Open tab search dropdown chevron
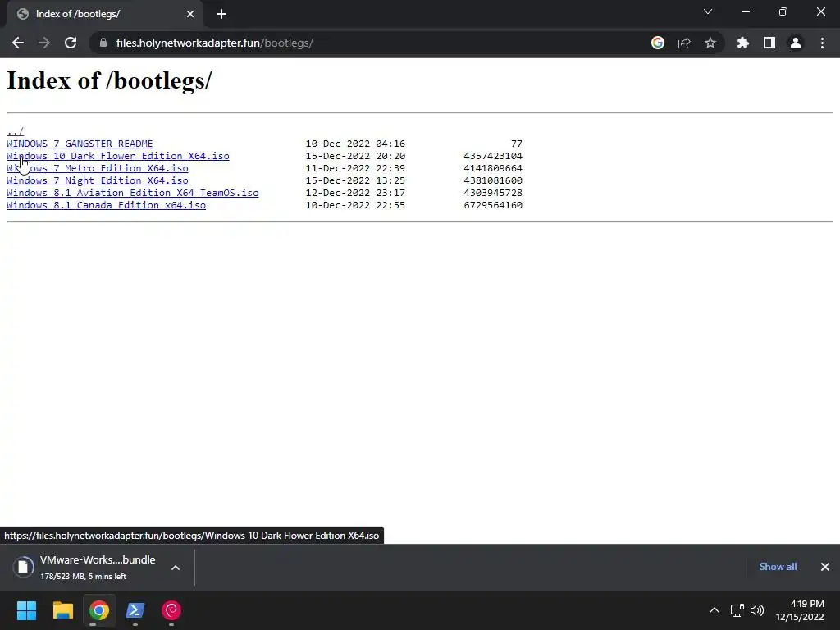Viewport: 840px width, 630px height. (708, 11)
